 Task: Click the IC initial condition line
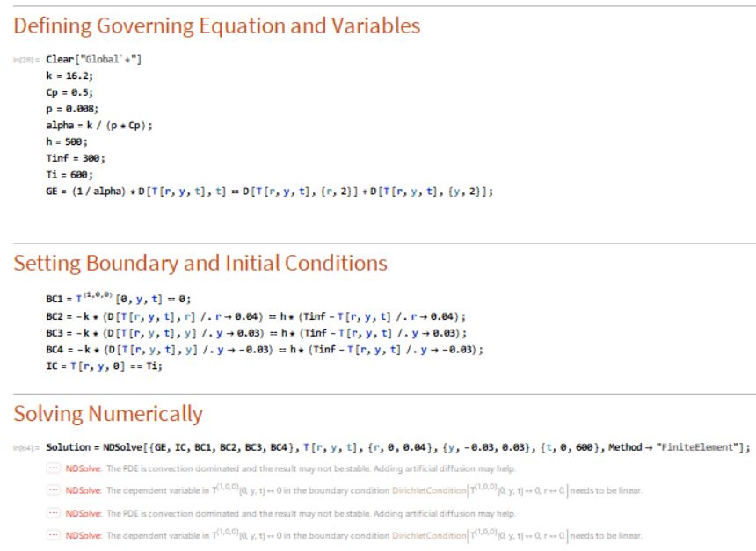pyautogui.click(x=104, y=366)
